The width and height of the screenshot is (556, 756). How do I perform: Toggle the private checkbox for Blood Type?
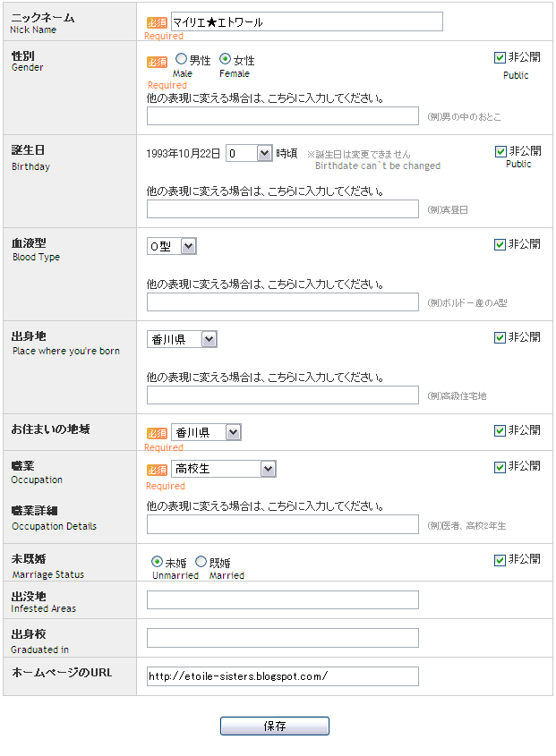click(x=500, y=244)
